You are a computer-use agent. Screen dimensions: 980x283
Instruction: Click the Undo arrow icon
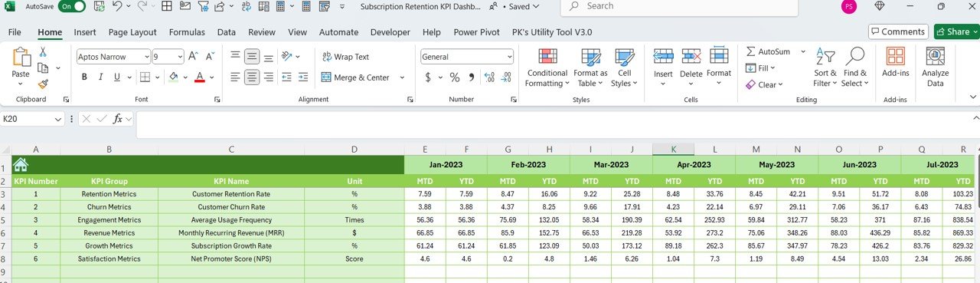point(117,6)
